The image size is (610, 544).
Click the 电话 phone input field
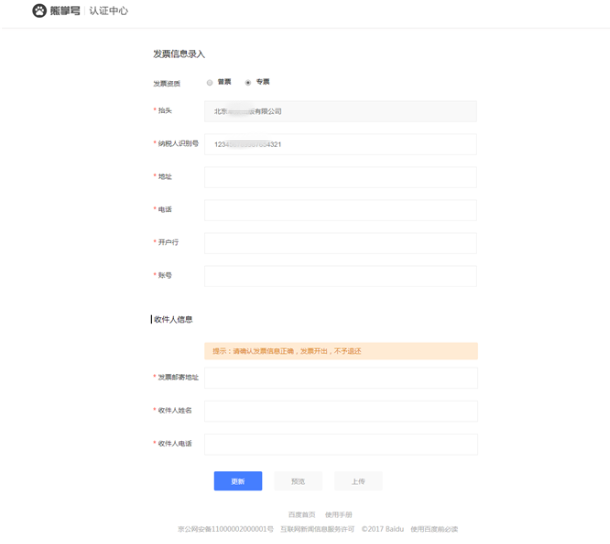pos(340,210)
